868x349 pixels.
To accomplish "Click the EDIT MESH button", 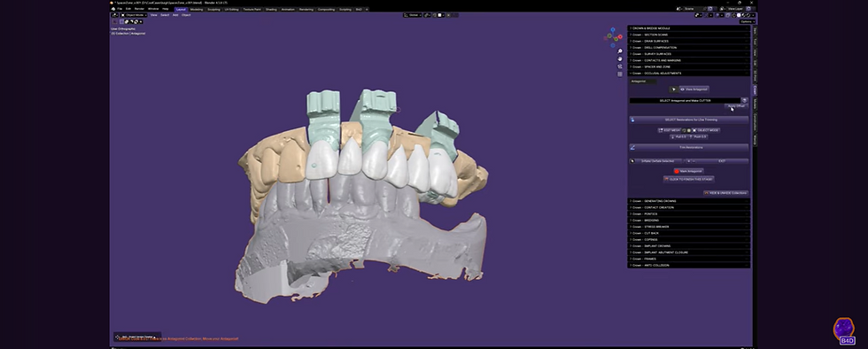I will coord(670,130).
